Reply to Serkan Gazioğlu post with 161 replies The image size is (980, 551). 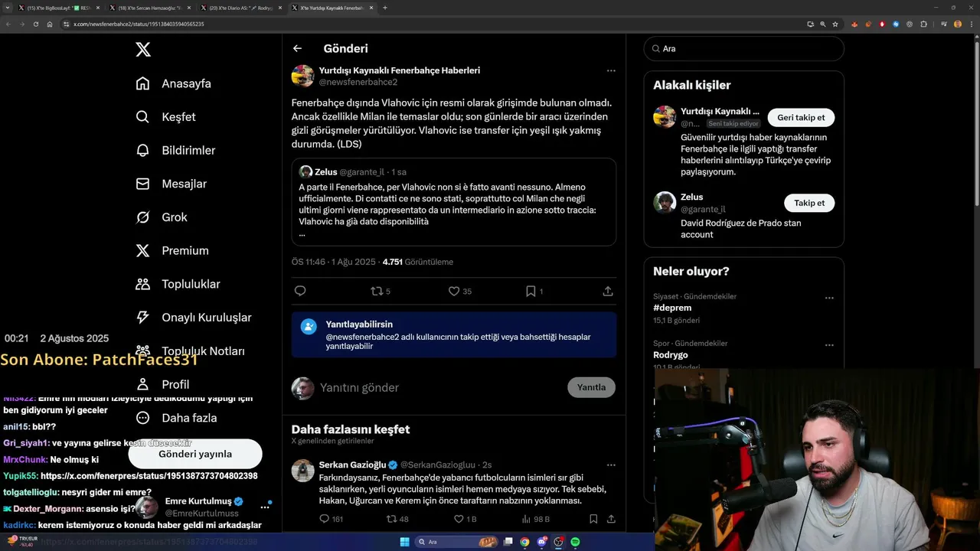tap(331, 519)
